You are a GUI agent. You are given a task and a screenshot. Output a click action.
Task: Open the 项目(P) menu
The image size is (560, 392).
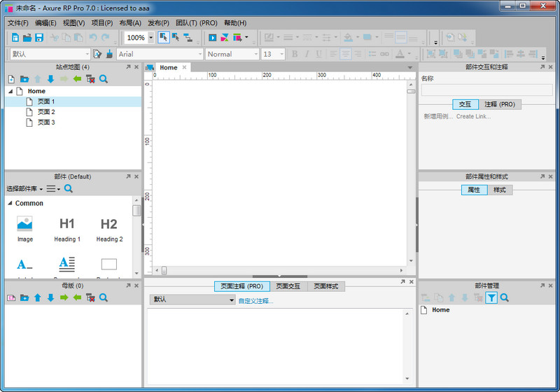pyautogui.click(x=102, y=23)
